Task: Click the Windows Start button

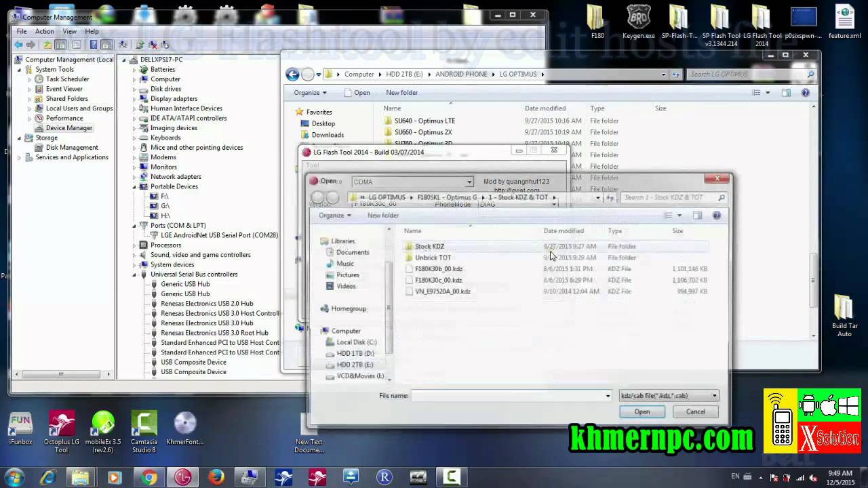Action: [15, 477]
